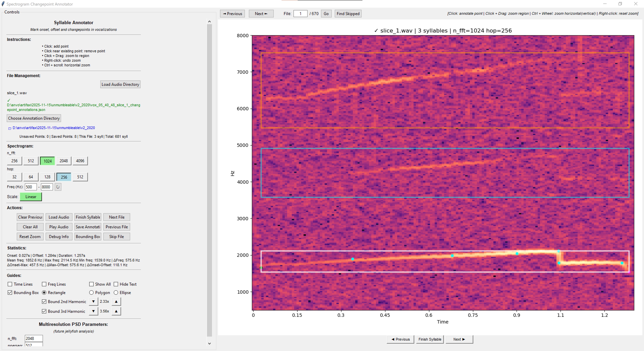Set hop size to 128
This screenshot has width=644, height=351.
(x=47, y=177)
